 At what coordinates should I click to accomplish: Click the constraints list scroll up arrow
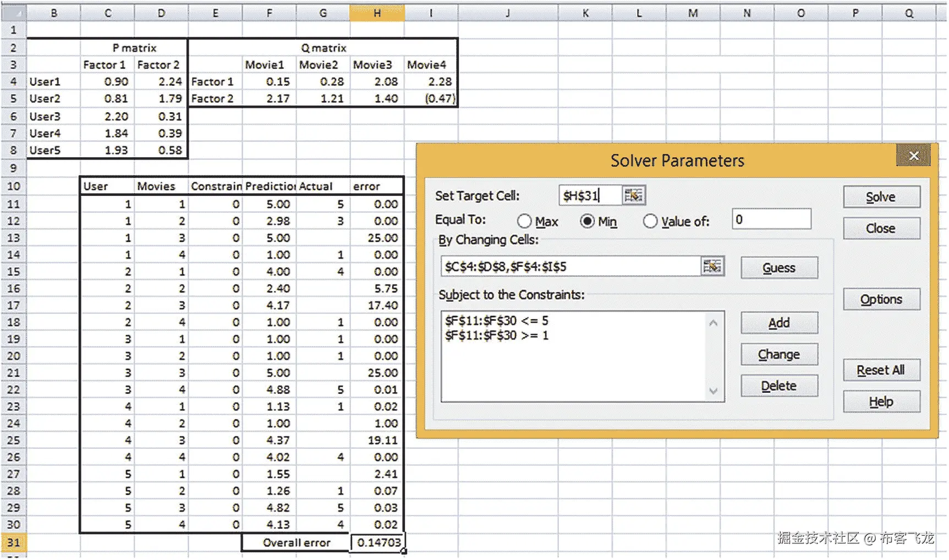[714, 323]
